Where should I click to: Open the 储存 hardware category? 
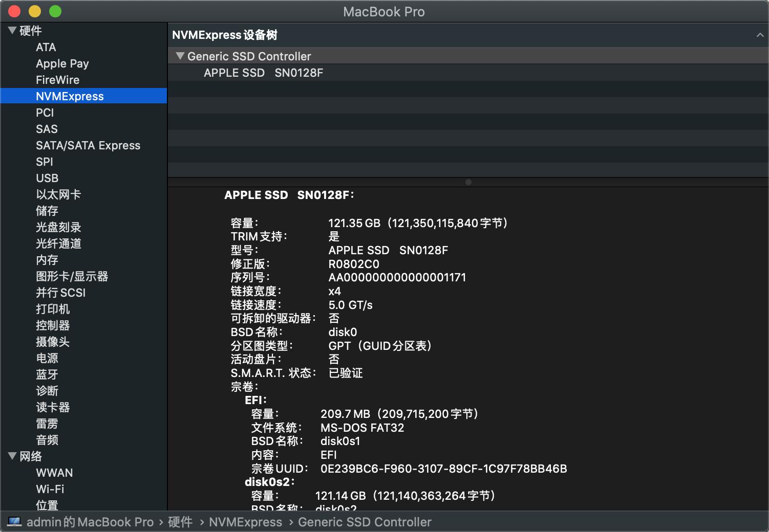[47, 211]
